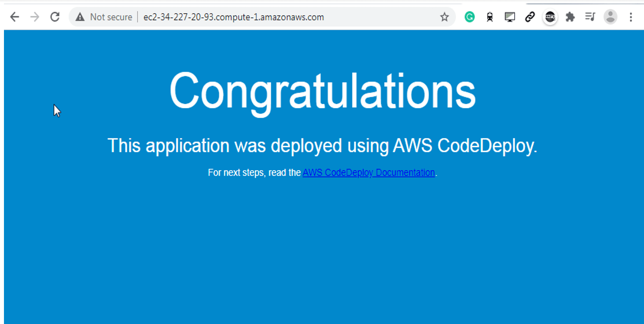
Task: Open the browser extensions dropdown list
Action: [x=570, y=17]
